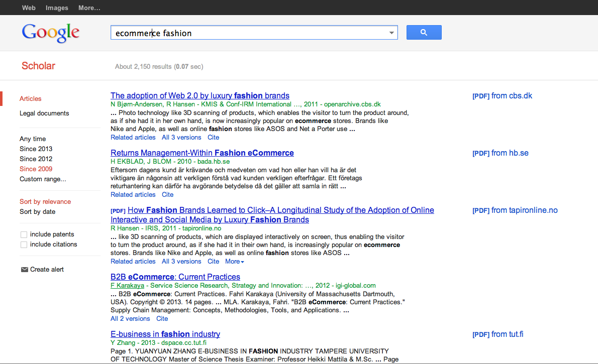Image resolution: width=598 pixels, height=364 pixels.
Task: Filter results to Any time
Action: [x=33, y=139]
